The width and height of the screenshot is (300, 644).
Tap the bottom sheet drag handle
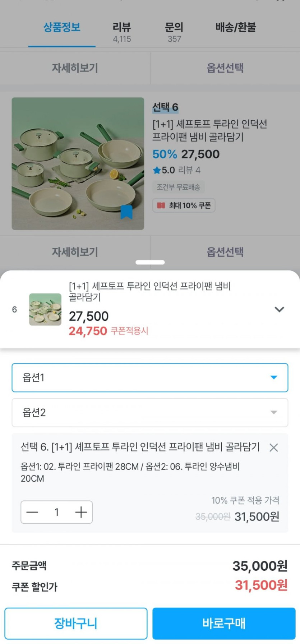click(150, 262)
